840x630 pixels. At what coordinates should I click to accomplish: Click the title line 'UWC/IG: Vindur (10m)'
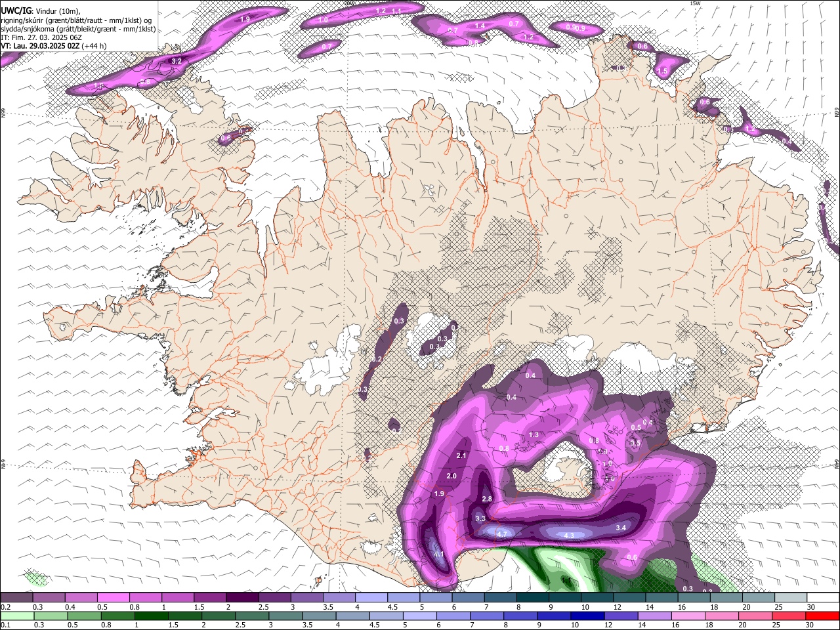(x=40, y=10)
